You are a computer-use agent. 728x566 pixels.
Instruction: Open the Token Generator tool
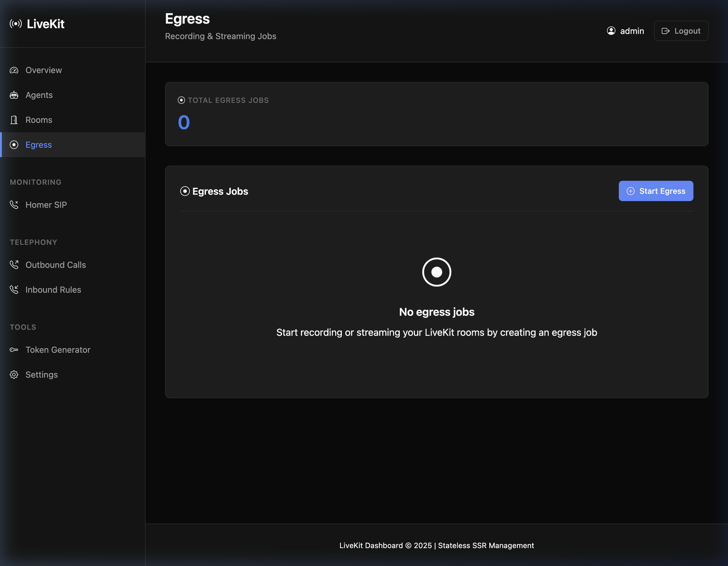click(x=73, y=350)
